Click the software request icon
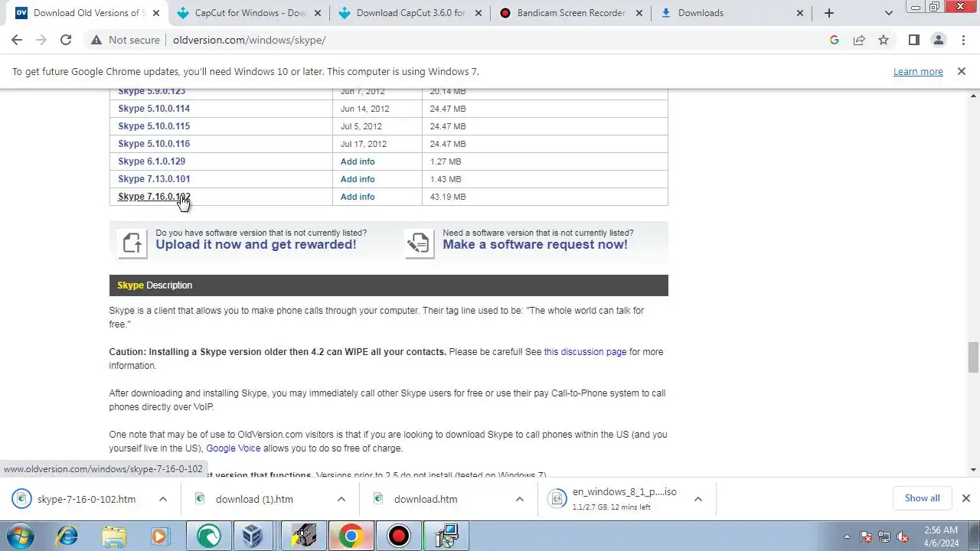Screen dimensions: 980x551 [419, 243]
